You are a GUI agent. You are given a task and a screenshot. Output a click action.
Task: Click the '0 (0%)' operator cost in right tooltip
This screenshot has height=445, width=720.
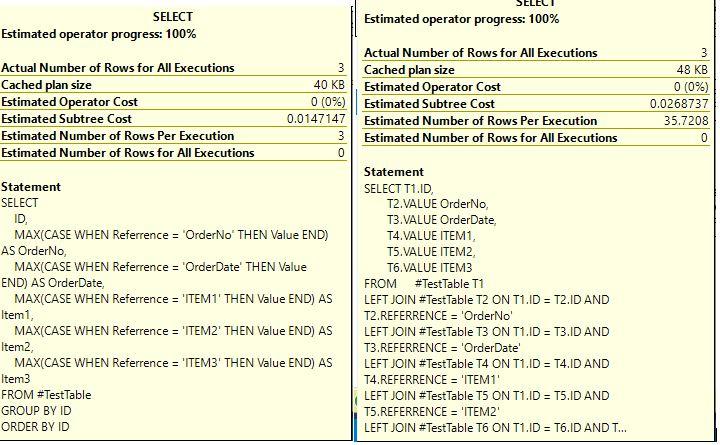pyautogui.click(x=691, y=87)
